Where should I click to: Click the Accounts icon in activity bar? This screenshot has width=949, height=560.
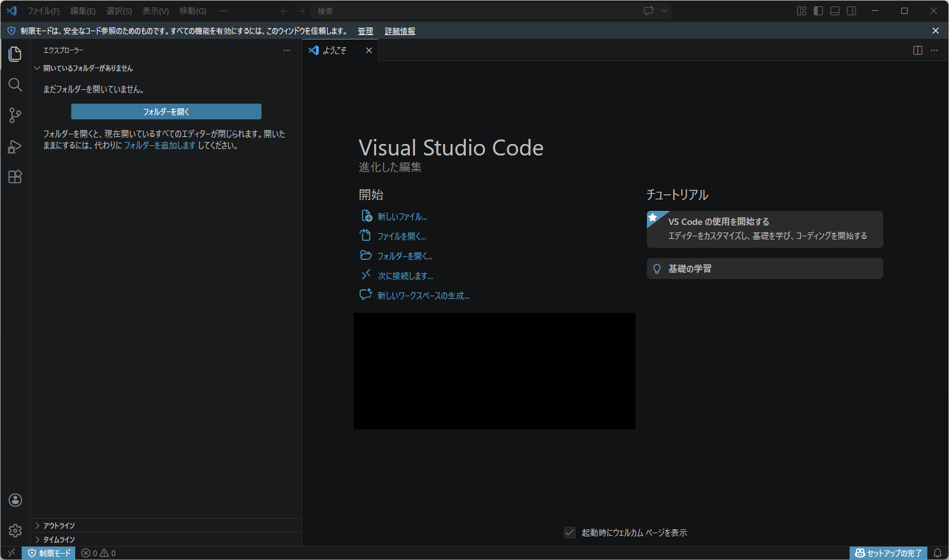[15, 500]
